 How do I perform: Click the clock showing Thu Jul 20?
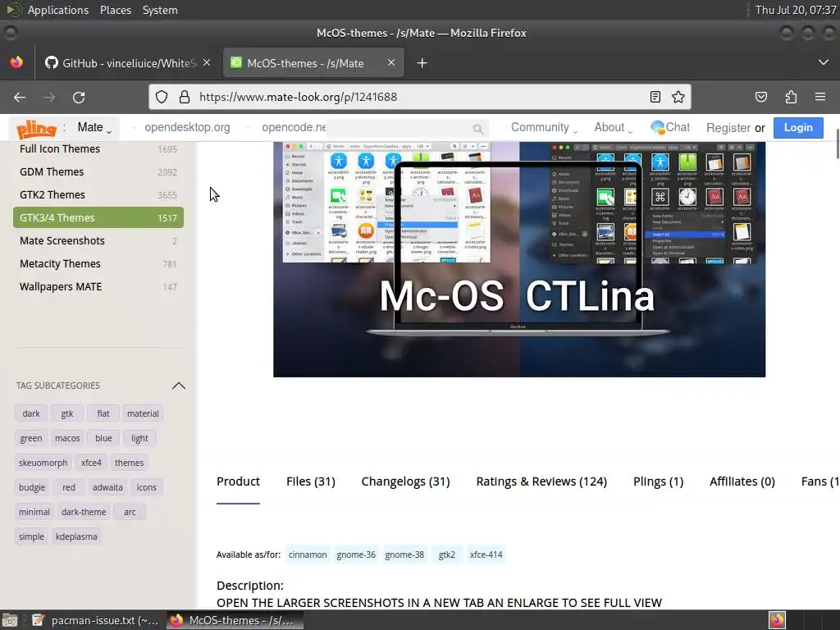(796, 10)
